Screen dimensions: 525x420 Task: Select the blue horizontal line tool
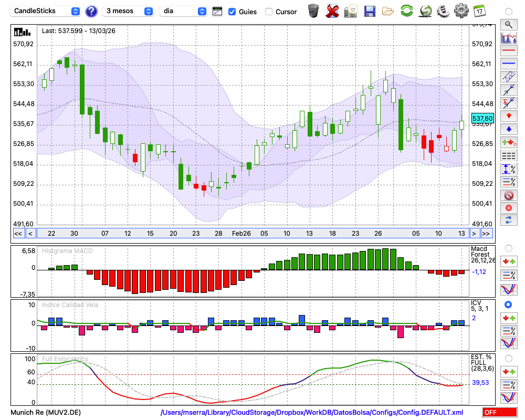(x=508, y=64)
